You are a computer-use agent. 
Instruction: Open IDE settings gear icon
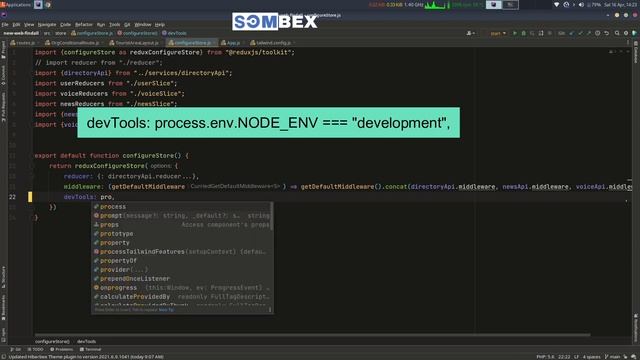pos(626,33)
